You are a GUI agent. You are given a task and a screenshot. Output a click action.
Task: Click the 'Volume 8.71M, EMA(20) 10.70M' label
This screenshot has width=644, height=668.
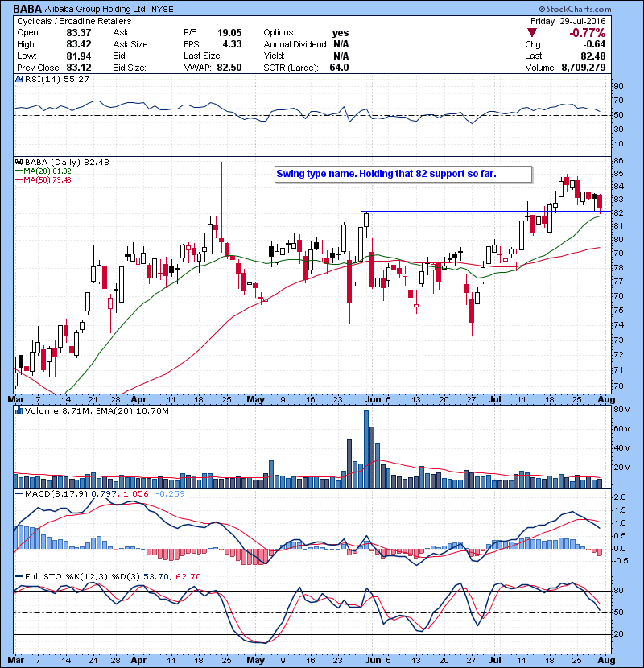(x=97, y=410)
